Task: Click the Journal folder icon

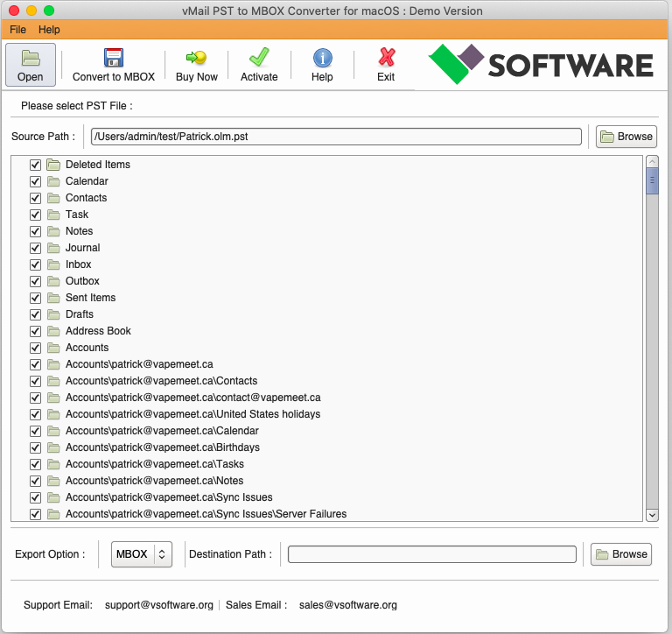Action: pyautogui.click(x=53, y=248)
